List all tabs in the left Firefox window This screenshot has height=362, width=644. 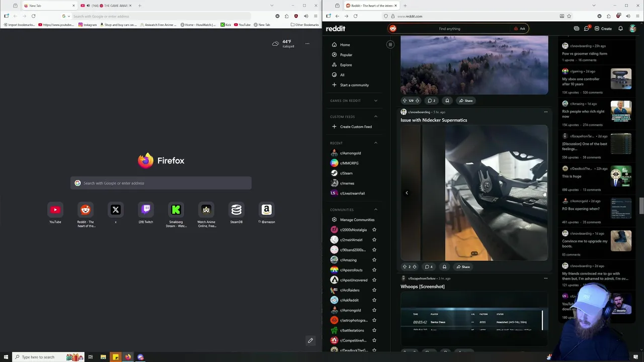click(x=272, y=6)
